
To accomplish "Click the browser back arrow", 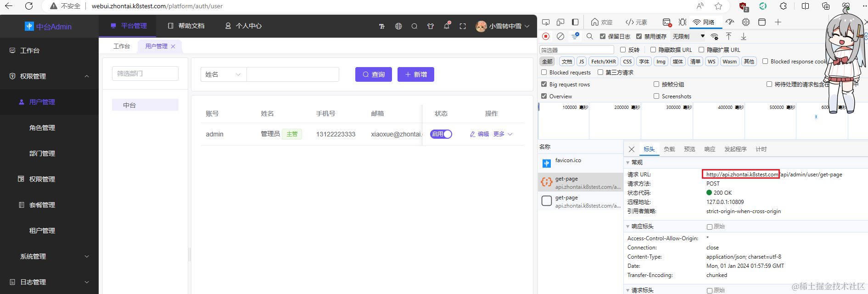I will (x=8, y=6).
